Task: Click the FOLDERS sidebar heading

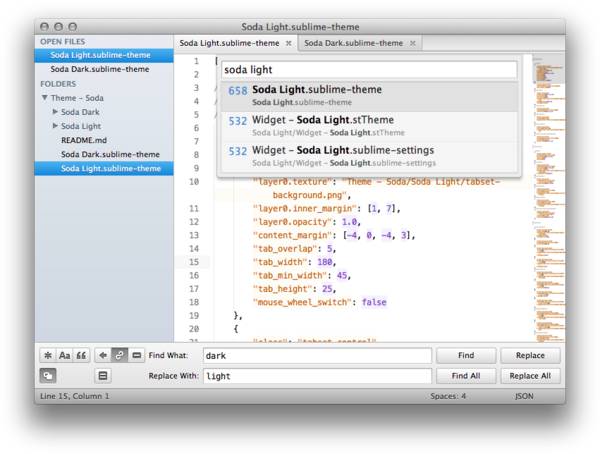Action: click(58, 84)
